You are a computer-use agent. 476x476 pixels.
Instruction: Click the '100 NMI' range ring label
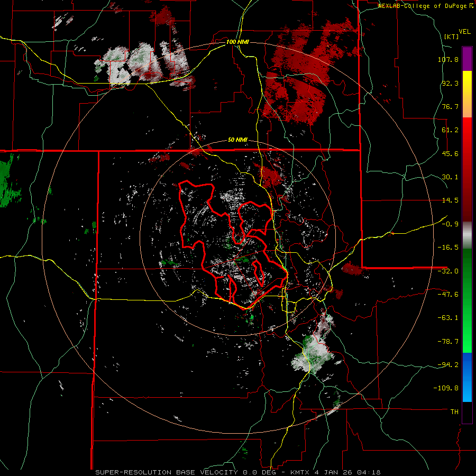pyautogui.click(x=237, y=42)
